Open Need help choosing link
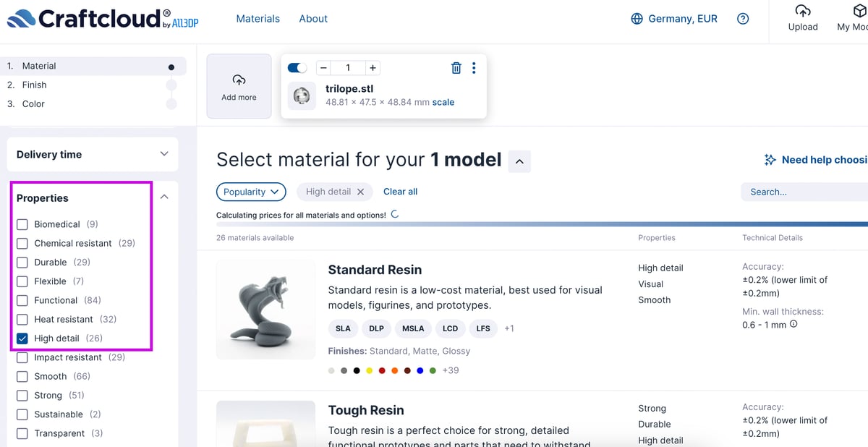This screenshot has width=868, height=447. point(824,160)
